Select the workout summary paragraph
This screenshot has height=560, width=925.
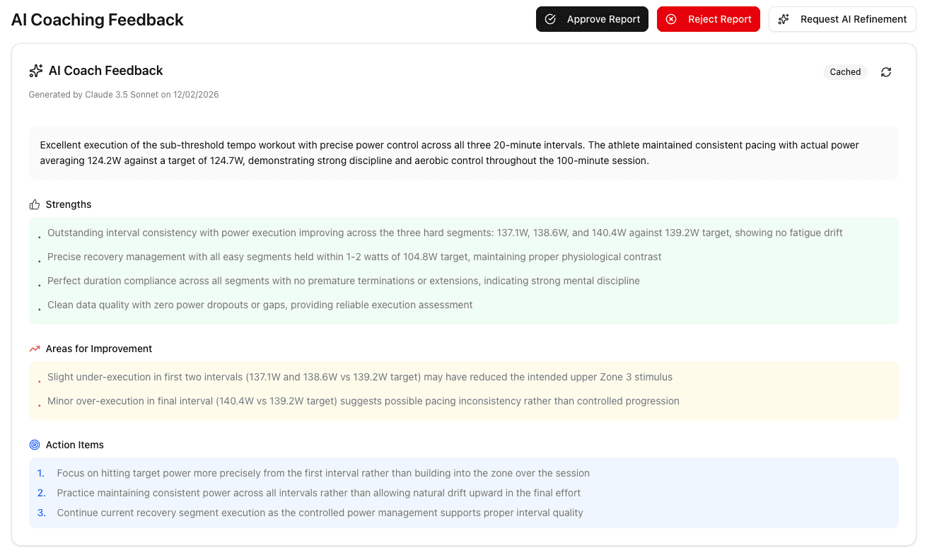pyautogui.click(x=463, y=153)
